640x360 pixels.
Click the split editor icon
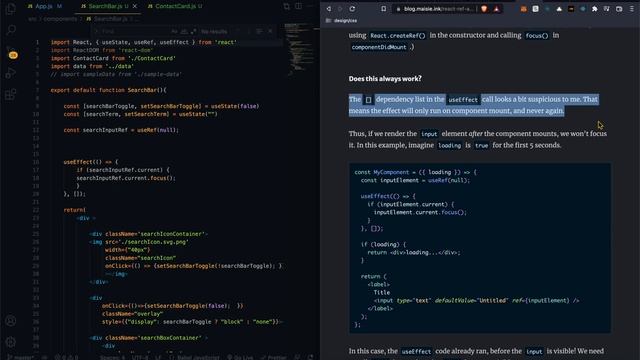(x=299, y=6)
